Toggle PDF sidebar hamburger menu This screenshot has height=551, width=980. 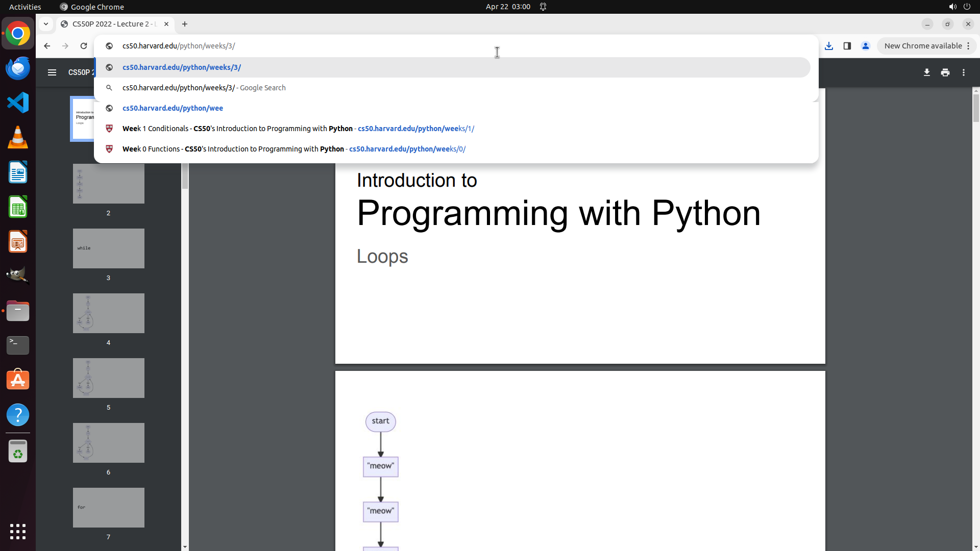52,72
